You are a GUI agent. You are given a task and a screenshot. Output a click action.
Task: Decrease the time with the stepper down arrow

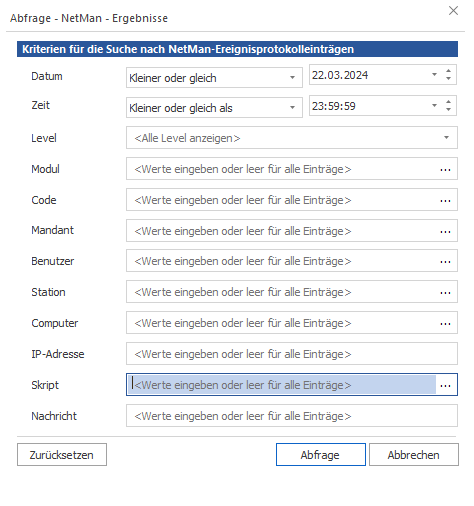(448, 110)
